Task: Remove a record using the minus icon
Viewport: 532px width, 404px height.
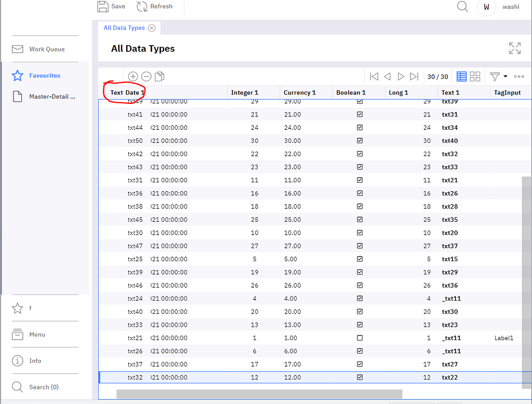Action: 146,76
